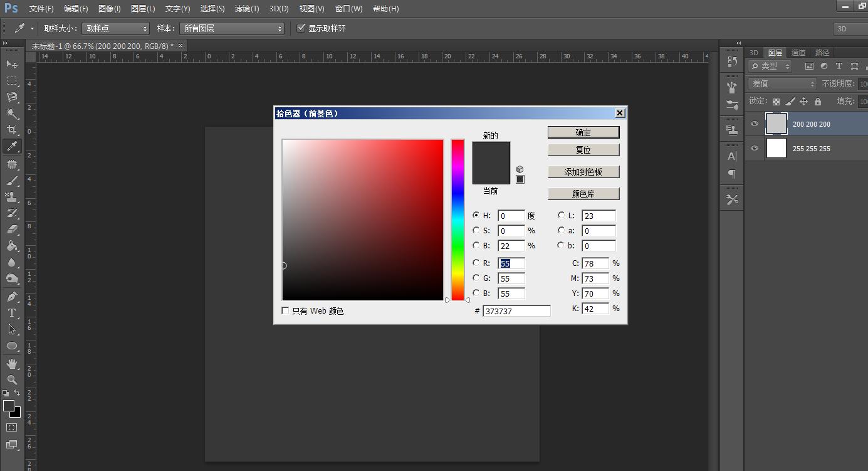Expand the 样本 所有图层 dropdown
Viewport: 868px width, 471px height.
[x=232, y=28]
